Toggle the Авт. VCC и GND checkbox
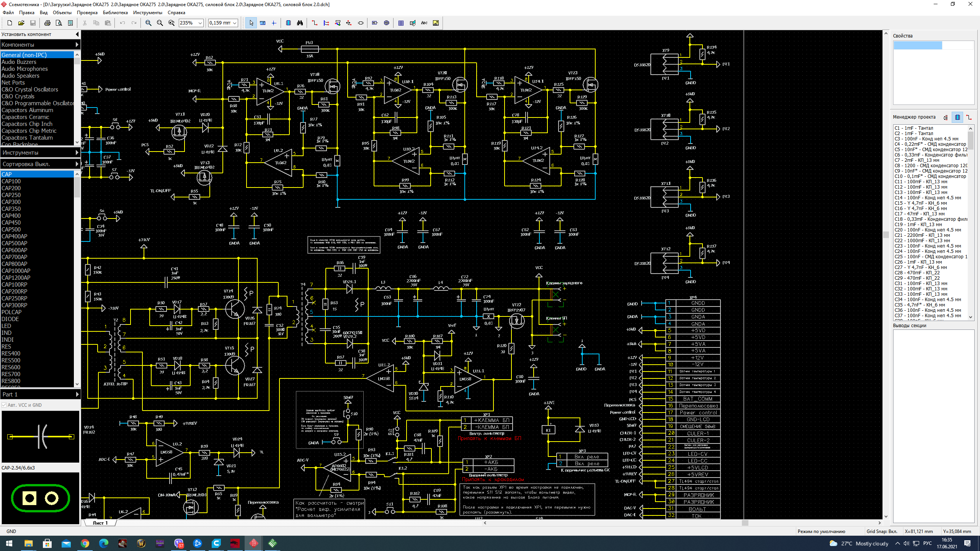Screen dimensions: 980x551 click(x=4, y=405)
